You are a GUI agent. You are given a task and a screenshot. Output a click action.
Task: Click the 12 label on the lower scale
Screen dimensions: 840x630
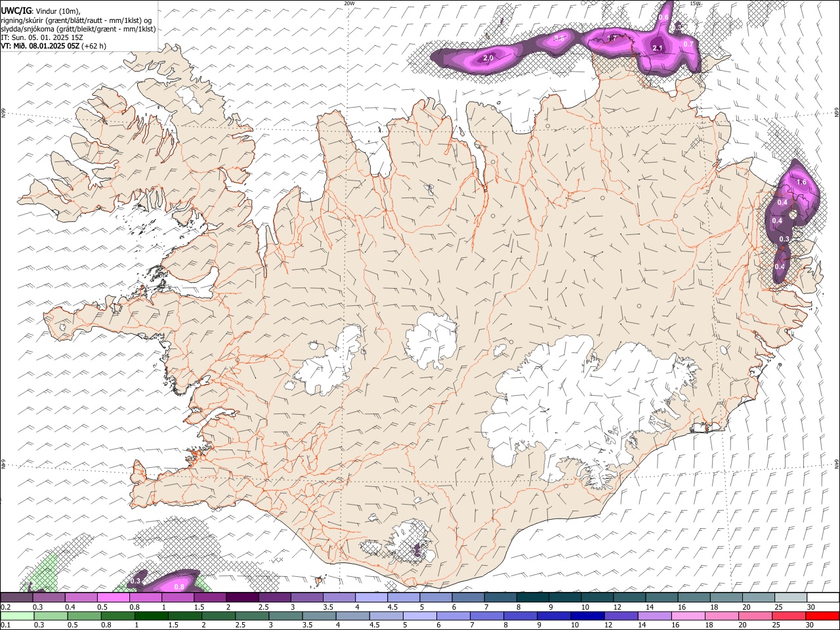[608, 625]
